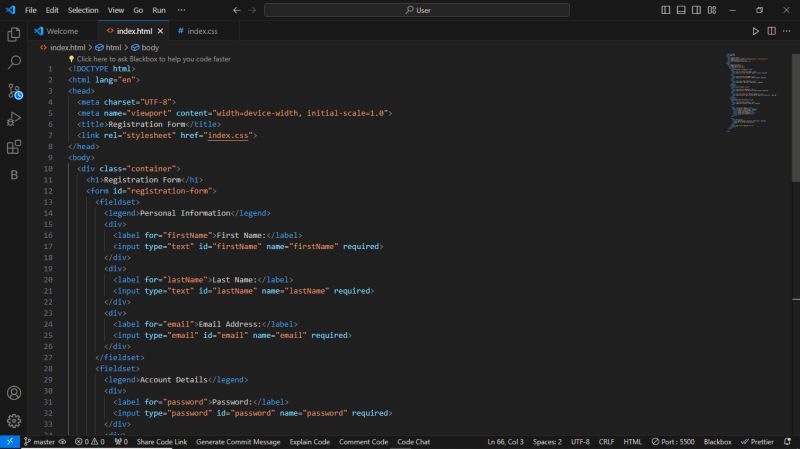Open the Edit menu
Viewport: 800px width, 449px height.
click(x=52, y=10)
